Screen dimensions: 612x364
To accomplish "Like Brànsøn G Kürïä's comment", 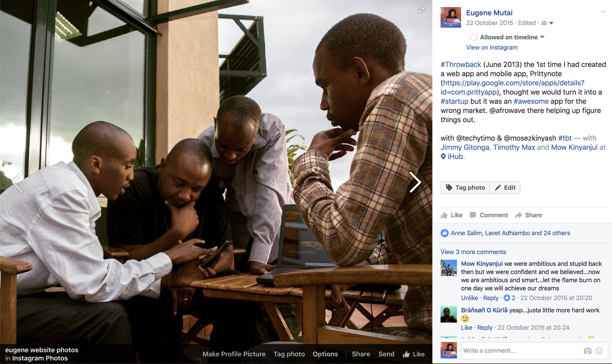I will [466, 328].
